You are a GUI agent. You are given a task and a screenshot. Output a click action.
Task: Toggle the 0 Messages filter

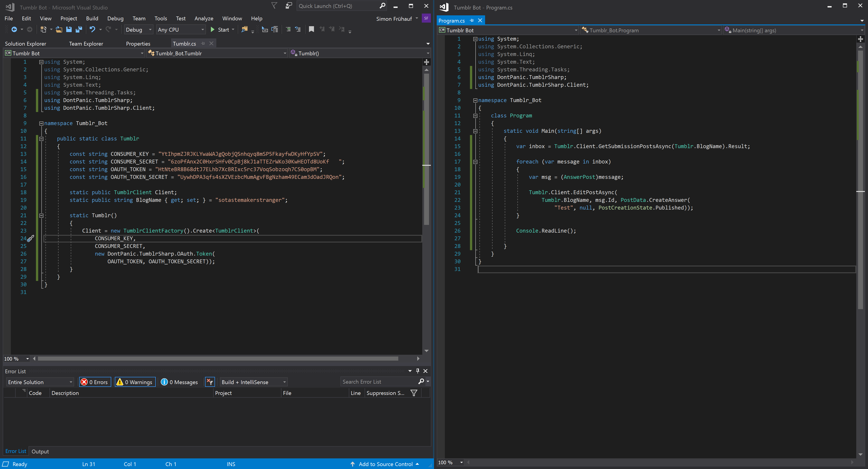[x=179, y=382]
